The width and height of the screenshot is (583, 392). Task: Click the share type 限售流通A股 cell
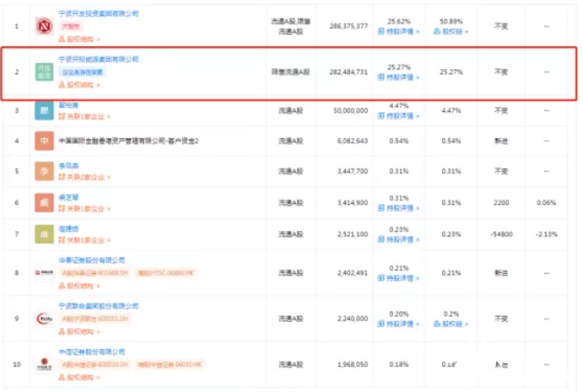[x=291, y=72]
